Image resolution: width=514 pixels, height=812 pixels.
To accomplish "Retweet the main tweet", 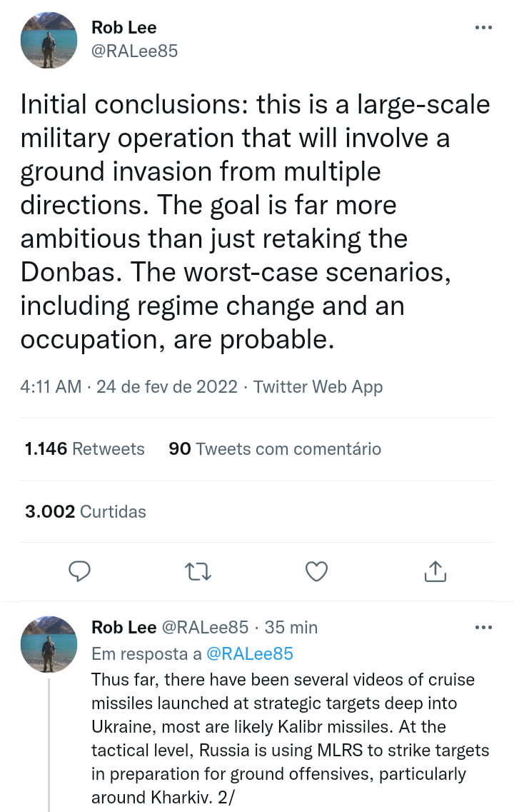I will (x=198, y=571).
